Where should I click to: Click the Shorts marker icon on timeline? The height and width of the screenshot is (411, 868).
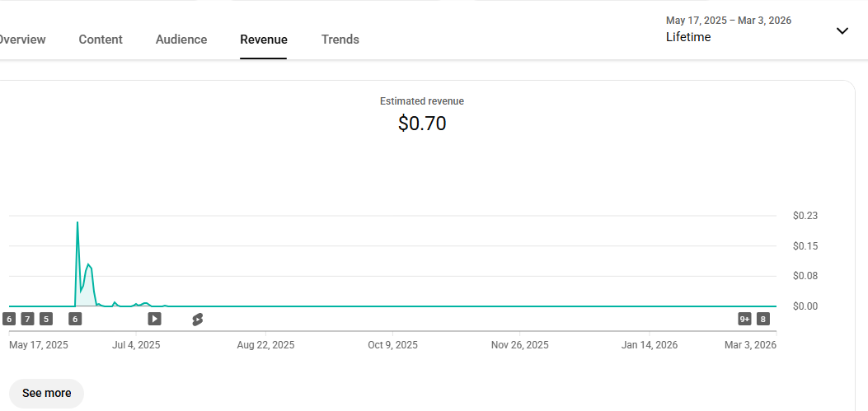197,319
